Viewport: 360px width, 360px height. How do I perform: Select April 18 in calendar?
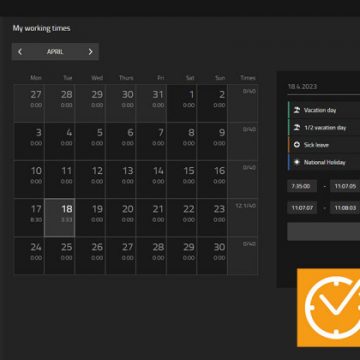(60, 218)
